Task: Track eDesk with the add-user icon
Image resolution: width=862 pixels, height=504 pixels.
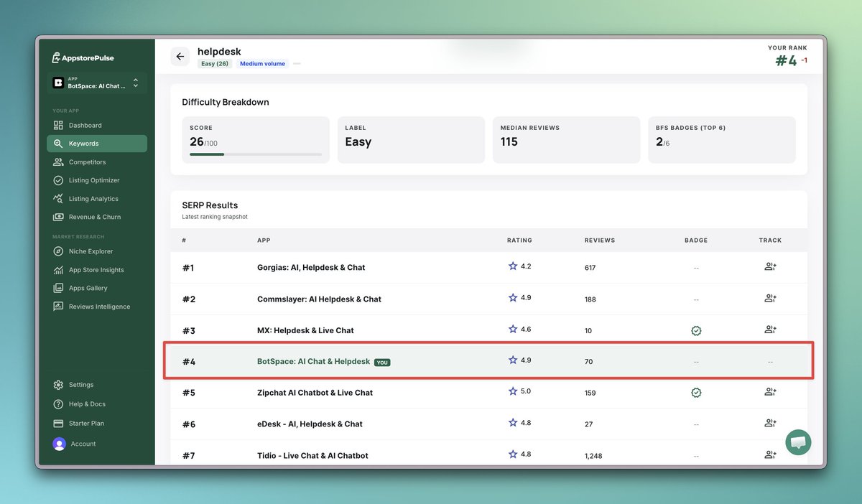Action: point(770,424)
